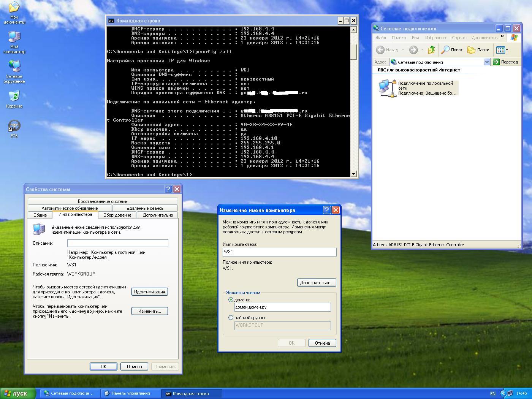This screenshot has height=399, width=532.
Task: Click the Изменить... button
Action: click(149, 311)
